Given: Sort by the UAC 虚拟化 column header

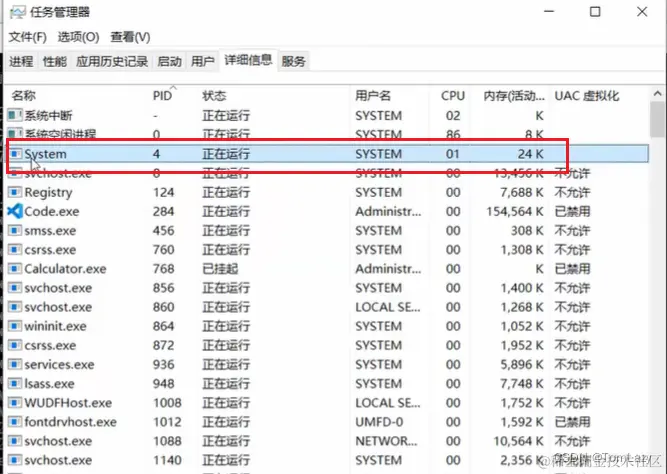Looking at the screenshot, I should click(587, 95).
